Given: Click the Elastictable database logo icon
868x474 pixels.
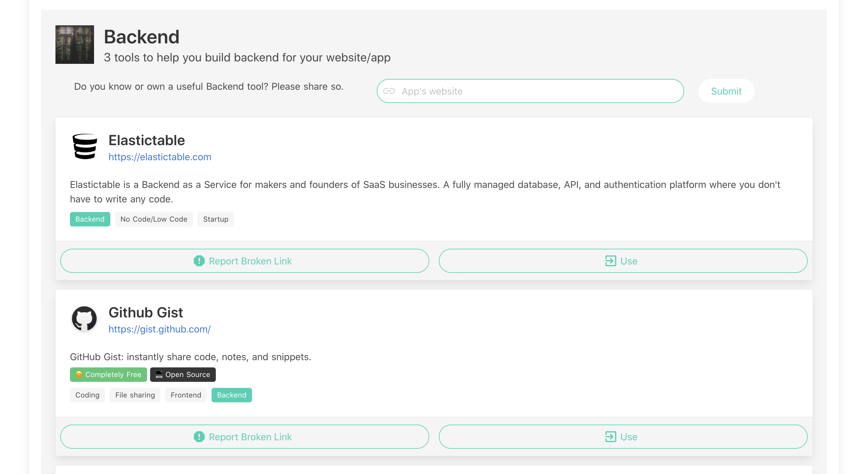Looking at the screenshot, I should click(x=85, y=146).
